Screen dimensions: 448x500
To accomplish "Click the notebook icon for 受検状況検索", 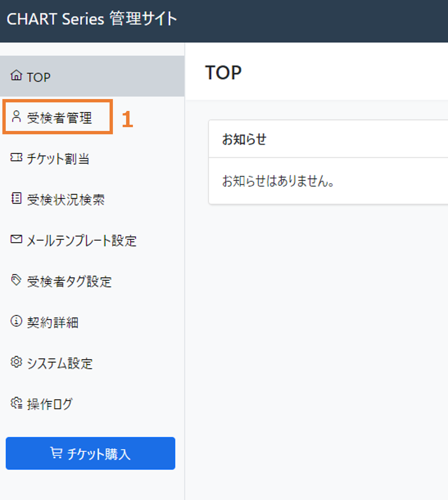I will pyautogui.click(x=16, y=198).
